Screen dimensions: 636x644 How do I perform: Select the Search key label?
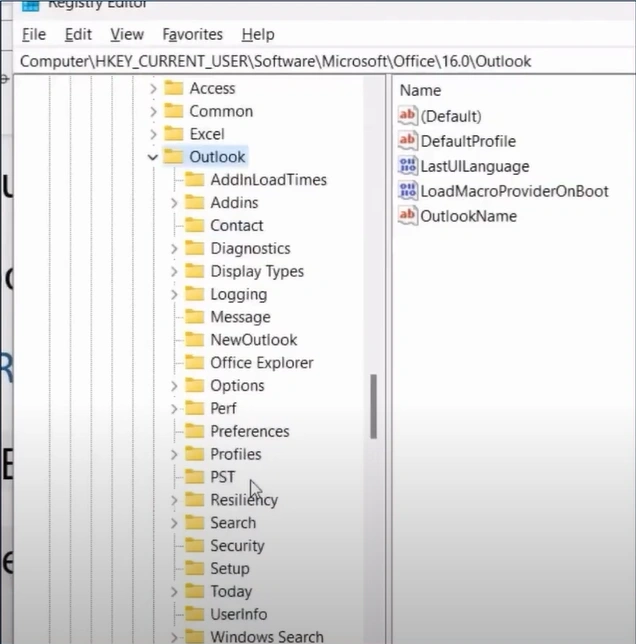[233, 523]
